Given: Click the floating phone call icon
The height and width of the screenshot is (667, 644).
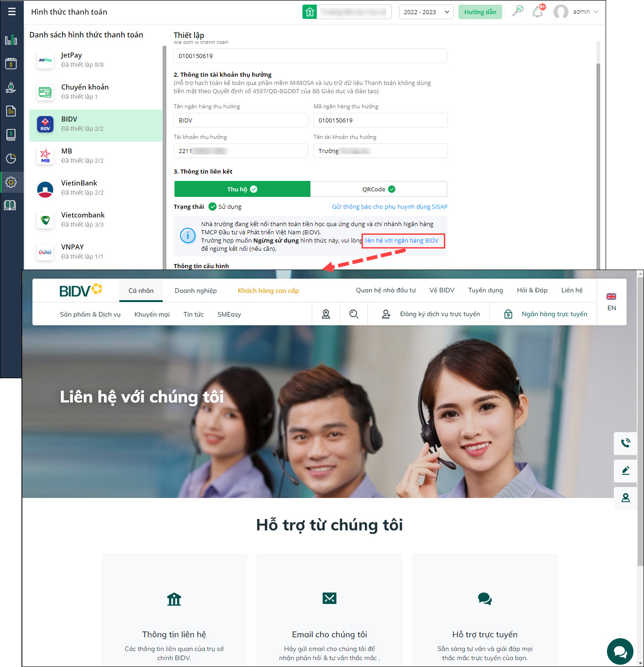Looking at the screenshot, I should point(626,443).
